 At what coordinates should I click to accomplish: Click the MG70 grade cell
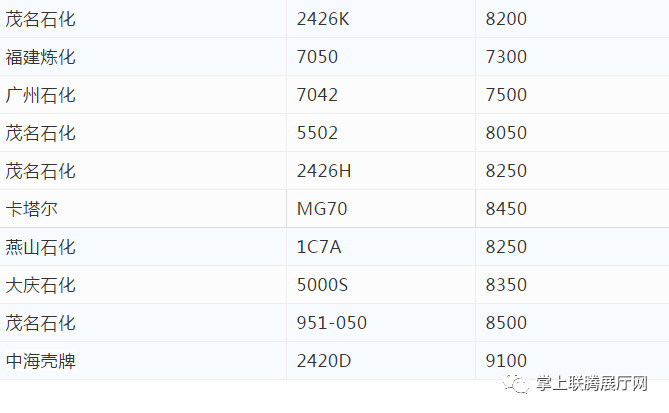(381, 209)
